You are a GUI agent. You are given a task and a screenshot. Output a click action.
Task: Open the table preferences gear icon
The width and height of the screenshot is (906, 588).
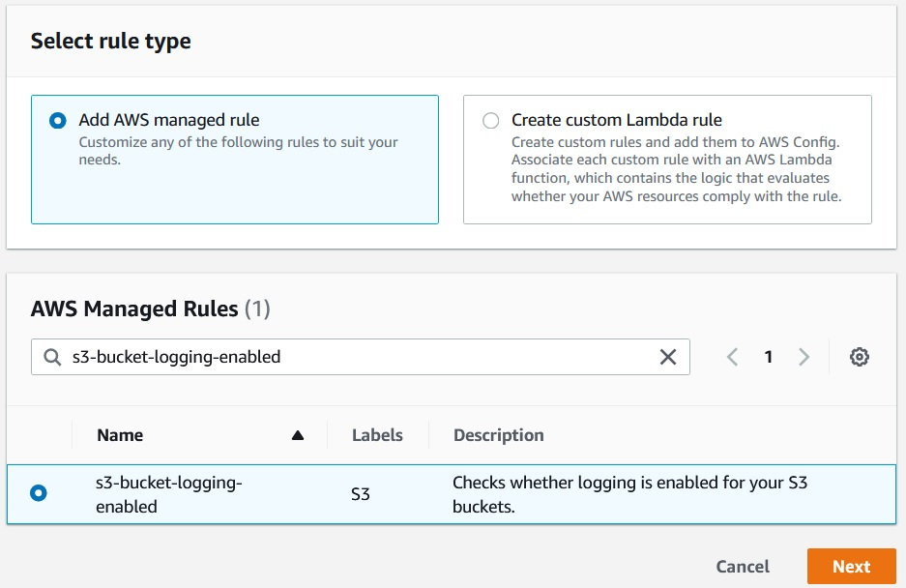tap(860, 357)
